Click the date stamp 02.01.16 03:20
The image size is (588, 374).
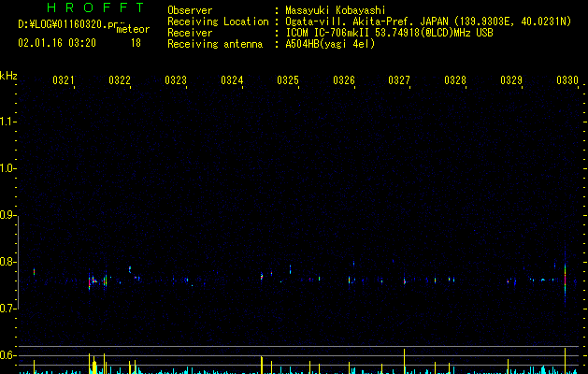point(57,43)
